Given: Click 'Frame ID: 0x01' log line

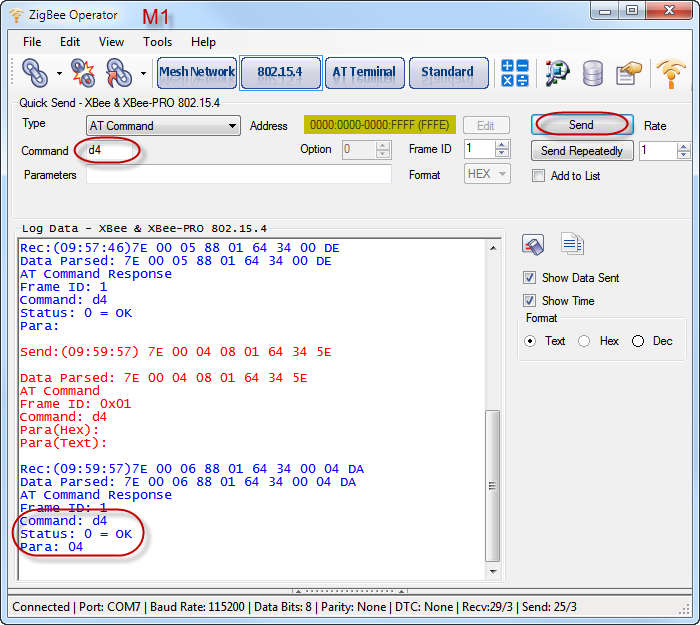Looking at the screenshot, I should coord(75,404).
